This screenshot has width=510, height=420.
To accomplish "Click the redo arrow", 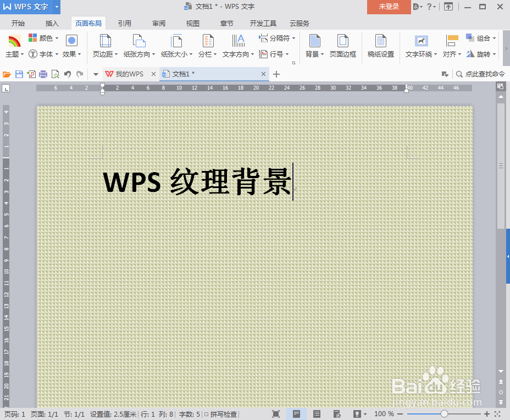I will pyautogui.click(x=80, y=75).
